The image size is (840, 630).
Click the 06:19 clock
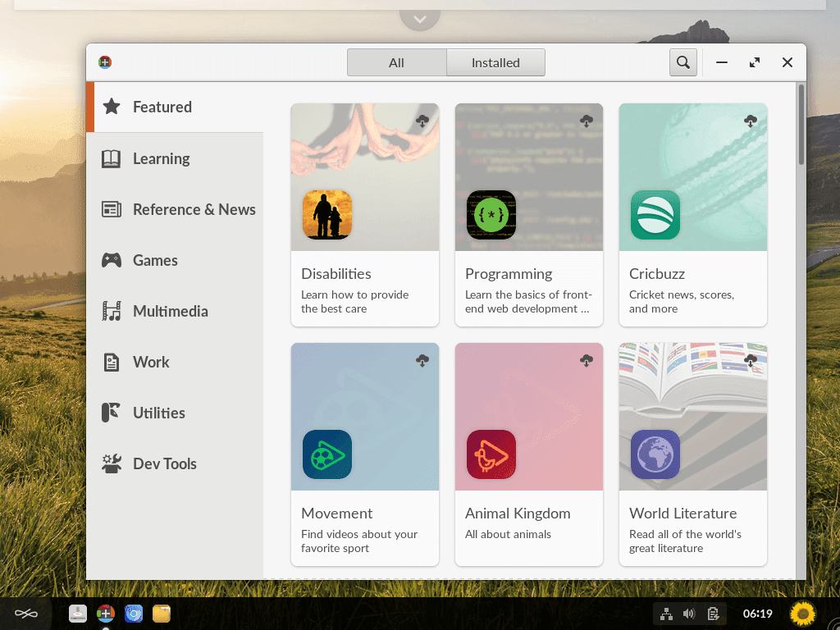pyautogui.click(x=757, y=614)
